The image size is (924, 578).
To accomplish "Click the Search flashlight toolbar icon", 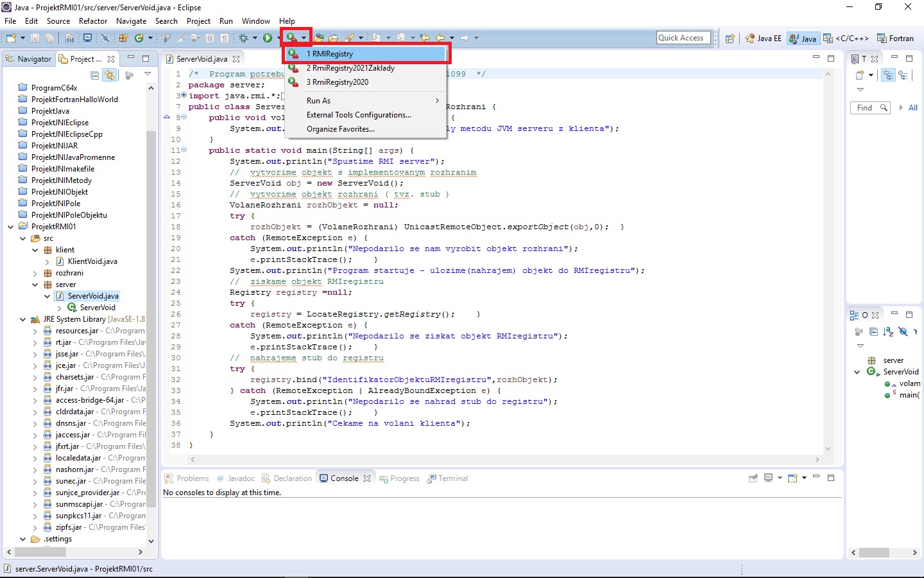I will click(349, 37).
